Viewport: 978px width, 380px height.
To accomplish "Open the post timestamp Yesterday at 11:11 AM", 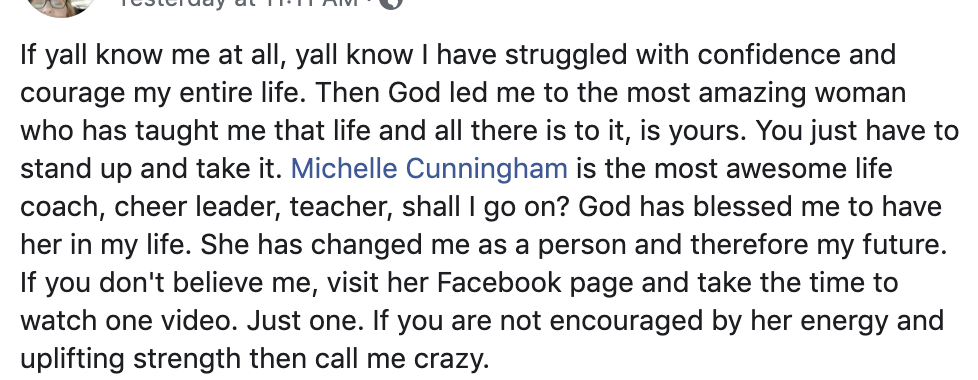I will [x=239, y=3].
